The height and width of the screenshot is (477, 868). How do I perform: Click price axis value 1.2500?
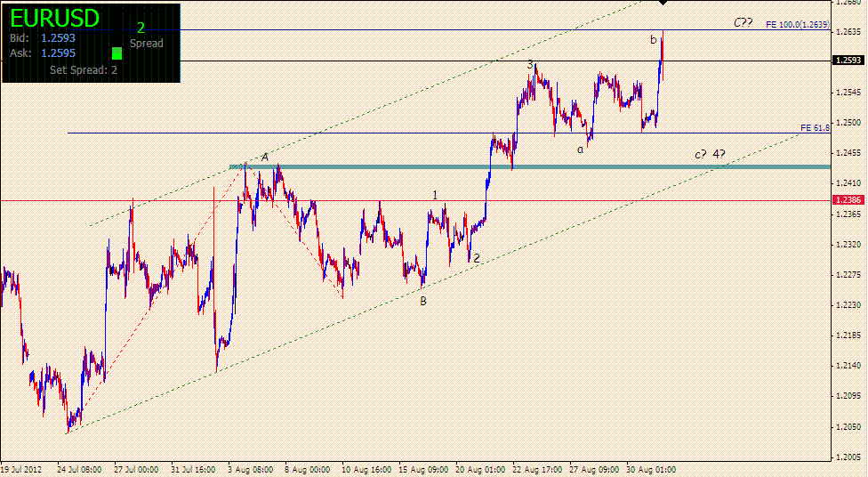(x=848, y=123)
